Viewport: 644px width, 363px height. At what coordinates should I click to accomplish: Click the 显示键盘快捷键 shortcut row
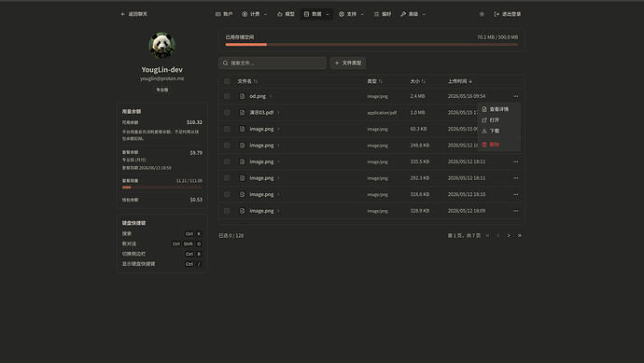coord(161,264)
